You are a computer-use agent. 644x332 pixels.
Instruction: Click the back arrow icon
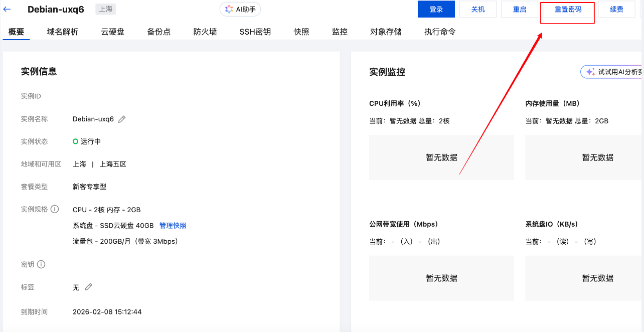7,9
